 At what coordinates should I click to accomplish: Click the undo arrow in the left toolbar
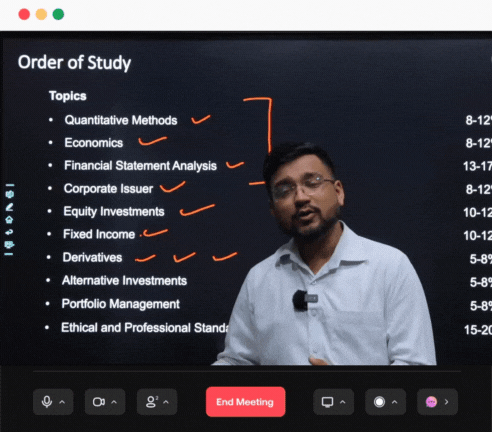tap(9, 232)
